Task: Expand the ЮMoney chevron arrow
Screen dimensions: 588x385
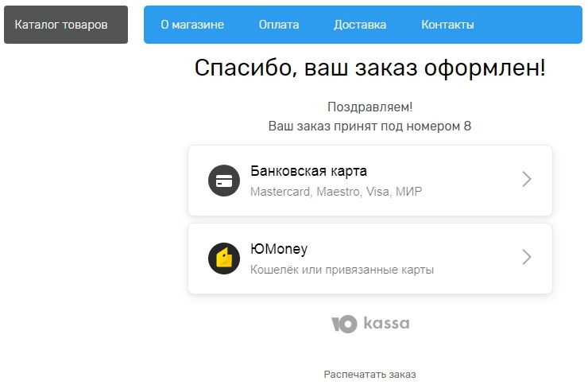Action: [x=526, y=257]
